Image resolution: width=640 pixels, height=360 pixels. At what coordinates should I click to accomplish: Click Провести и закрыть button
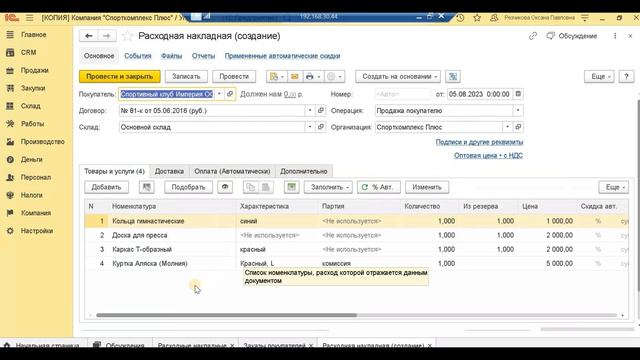(120, 76)
